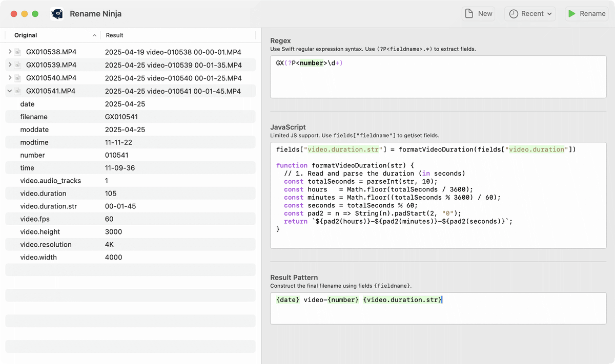The image size is (615, 364).
Task: Select the 'video.height' field row
Action: point(130,232)
